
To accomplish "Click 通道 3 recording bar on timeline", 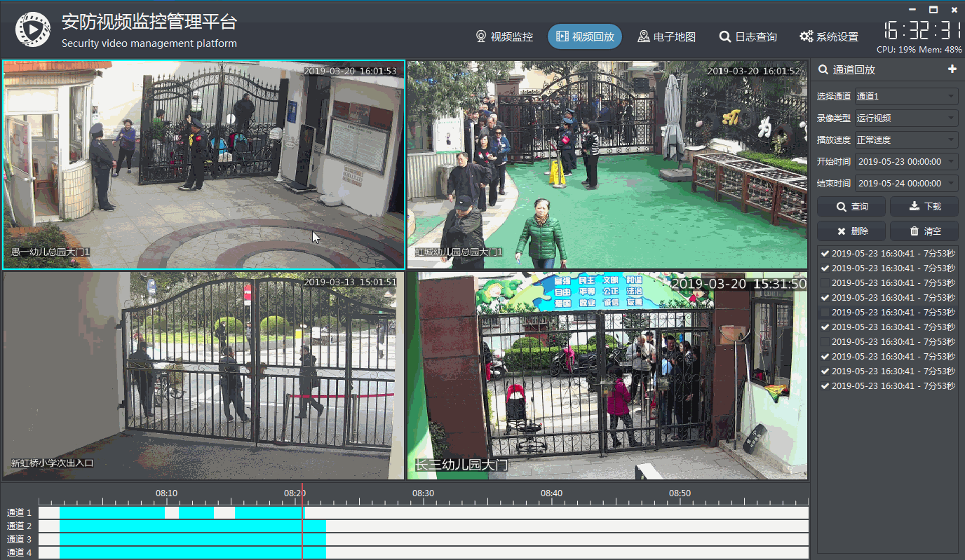I will pos(193,539).
